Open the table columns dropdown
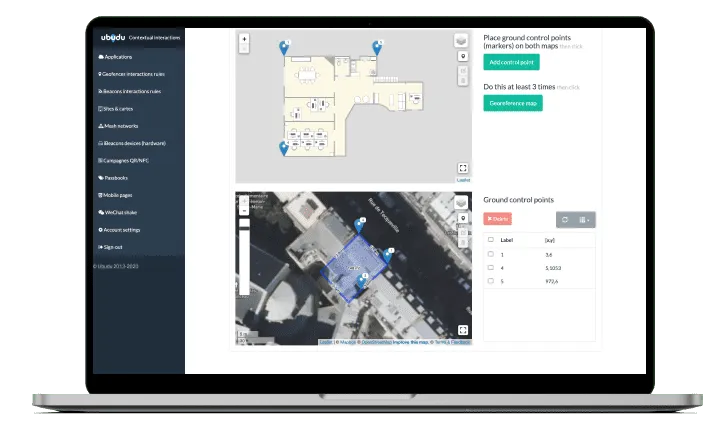 (585, 220)
